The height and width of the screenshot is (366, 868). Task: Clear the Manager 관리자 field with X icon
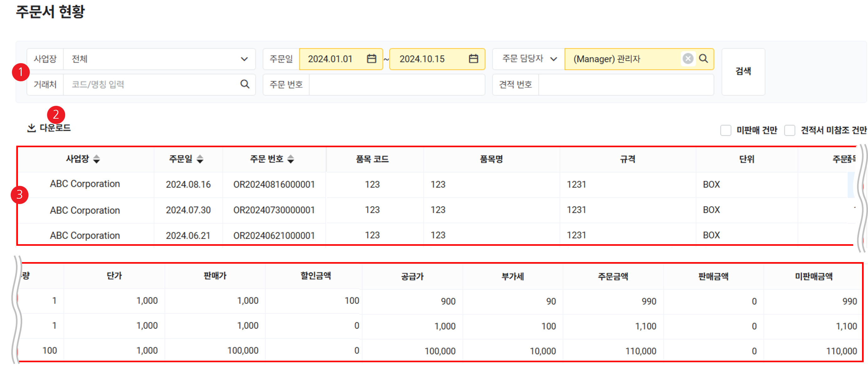[x=688, y=59]
